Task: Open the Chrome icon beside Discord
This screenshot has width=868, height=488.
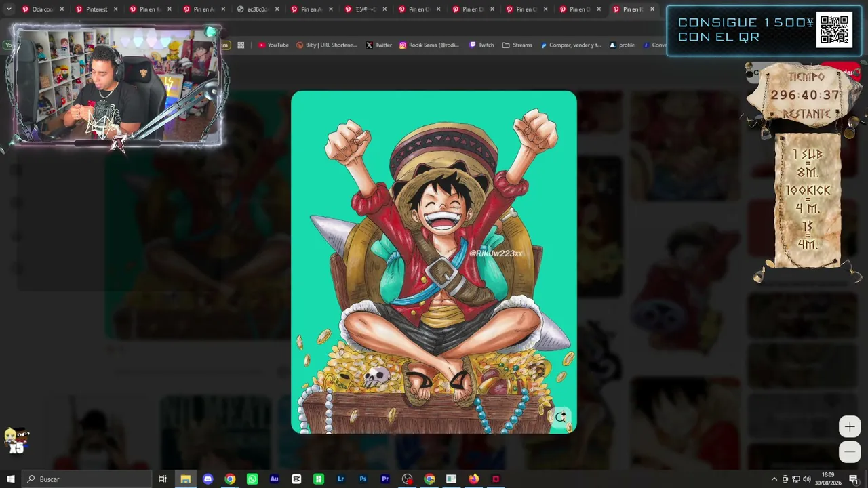Action: (230, 479)
